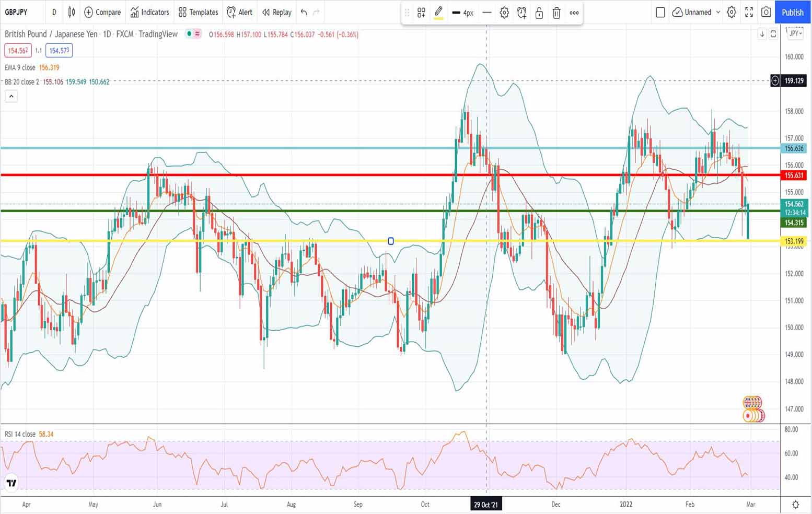The height and width of the screenshot is (514, 812).
Task: Add alert on the drawing via clock icon
Action: [521, 13]
